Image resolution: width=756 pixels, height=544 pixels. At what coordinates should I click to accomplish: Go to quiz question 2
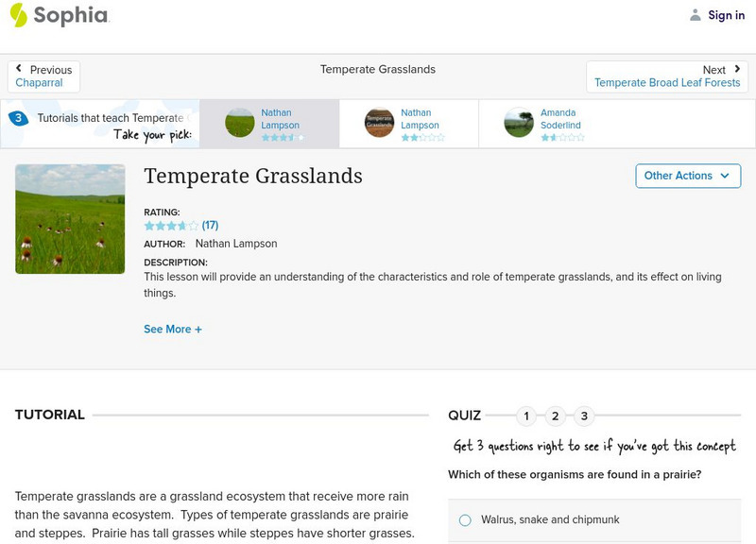[x=556, y=416]
